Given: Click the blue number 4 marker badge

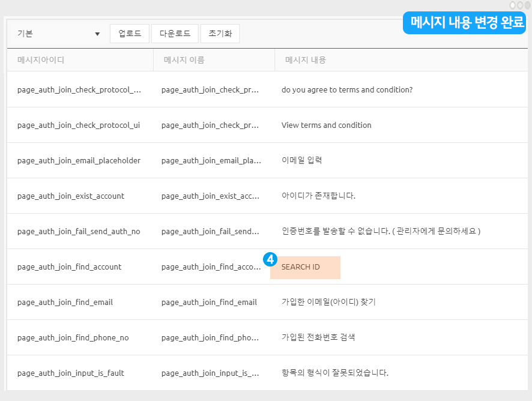Looking at the screenshot, I should tap(270, 260).
